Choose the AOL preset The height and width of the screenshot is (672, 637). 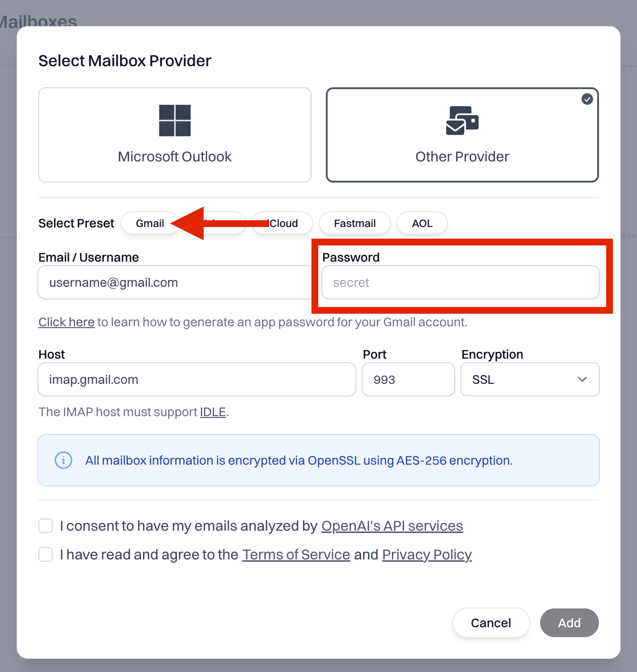tap(422, 223)
